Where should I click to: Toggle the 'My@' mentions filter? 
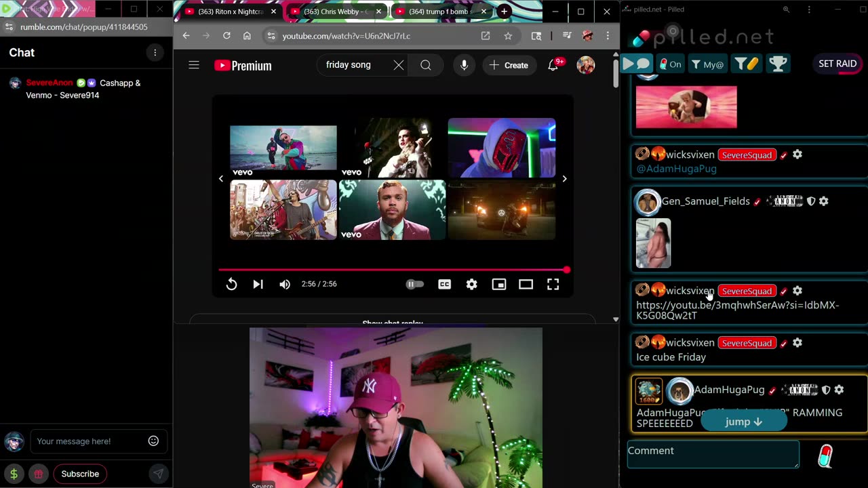tap(708, 64)
